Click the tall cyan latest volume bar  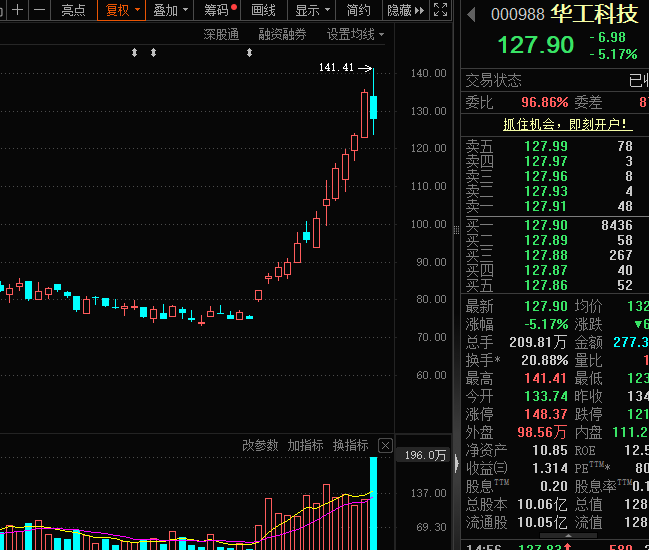coord(373,502)
